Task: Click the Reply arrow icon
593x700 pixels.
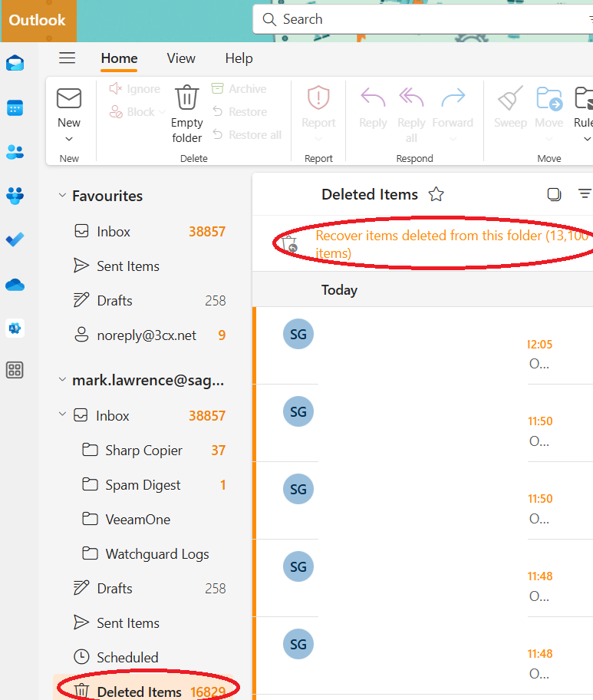Action: [x=373, y=97]
